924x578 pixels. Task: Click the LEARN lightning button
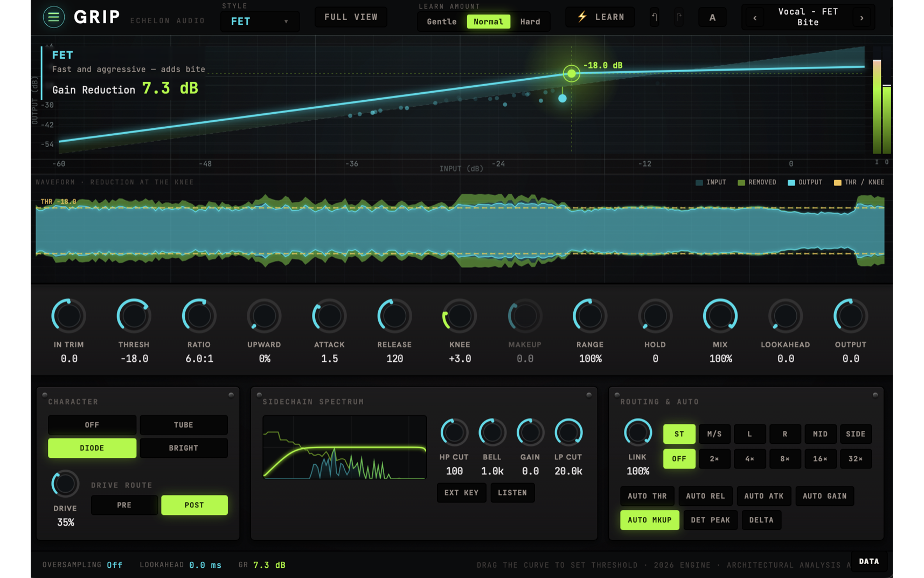pos(600,17)
